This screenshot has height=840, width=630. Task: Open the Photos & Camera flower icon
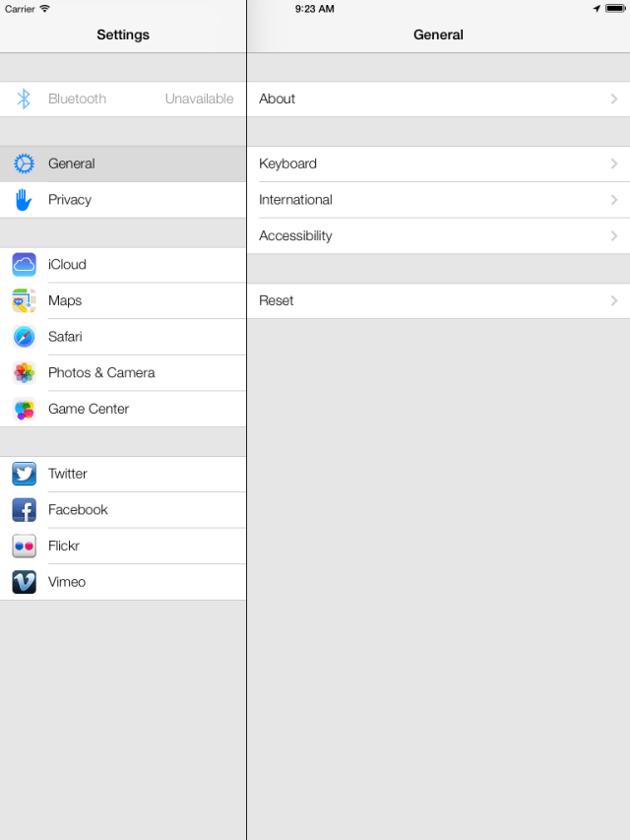click(x=24, y=373)
